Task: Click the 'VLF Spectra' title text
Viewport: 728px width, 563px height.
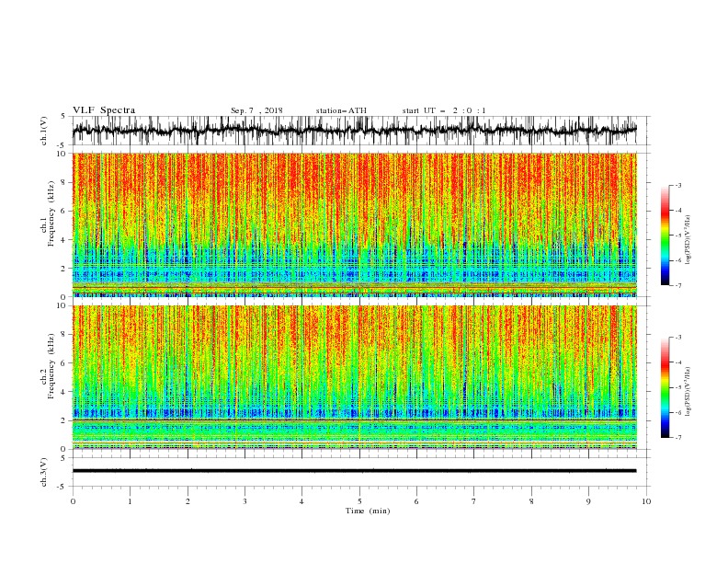Action: tap(104, 110)
